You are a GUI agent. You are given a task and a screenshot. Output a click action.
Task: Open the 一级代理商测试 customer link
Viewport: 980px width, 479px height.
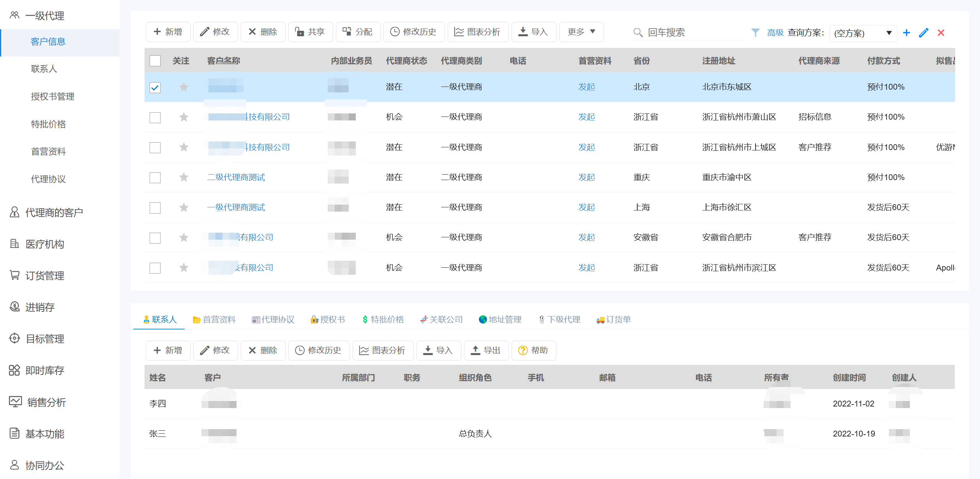(236, 207)
